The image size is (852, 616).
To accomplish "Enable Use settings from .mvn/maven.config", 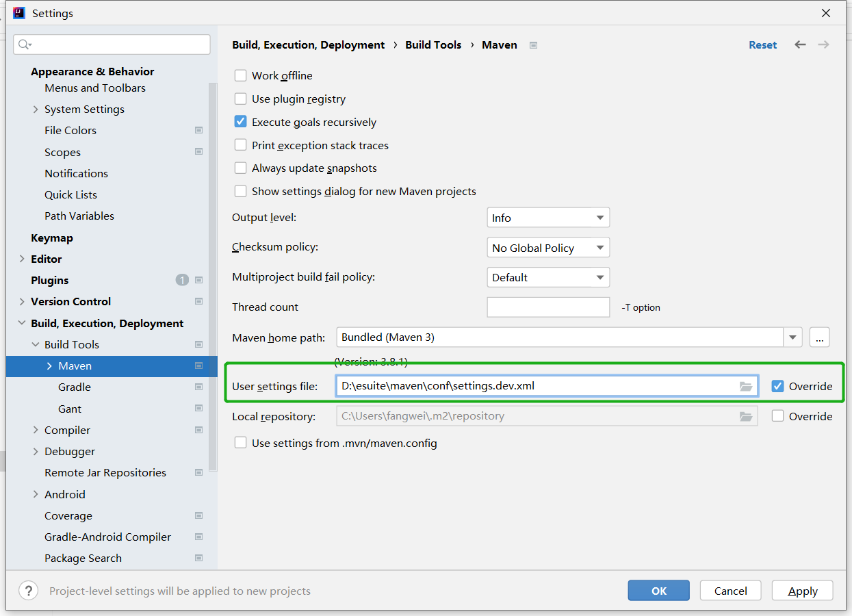I will (240, 443).
